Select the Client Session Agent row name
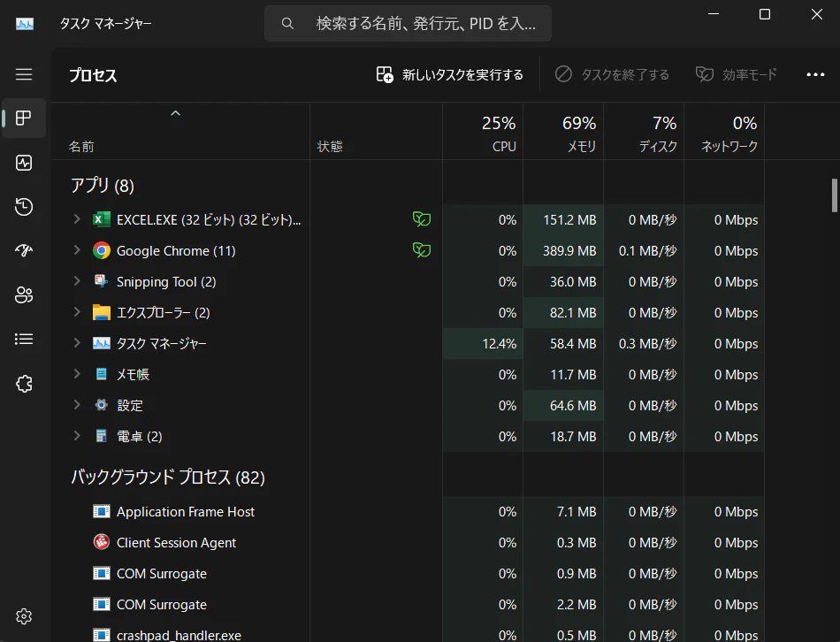 176,543
